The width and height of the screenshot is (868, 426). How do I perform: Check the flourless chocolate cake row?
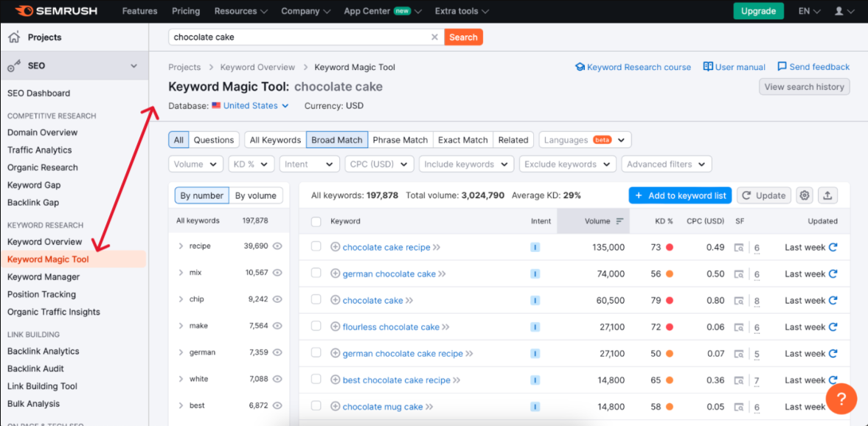click(x=316, y=326)
